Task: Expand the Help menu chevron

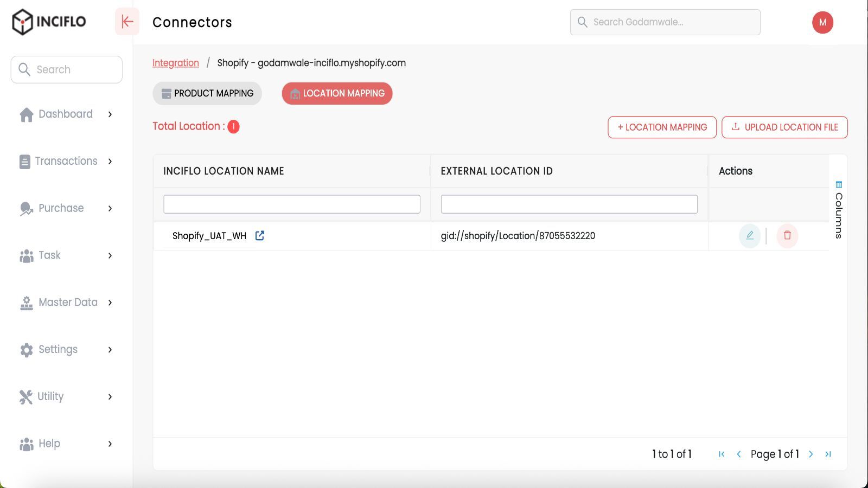Action: (x=110, y=444)
